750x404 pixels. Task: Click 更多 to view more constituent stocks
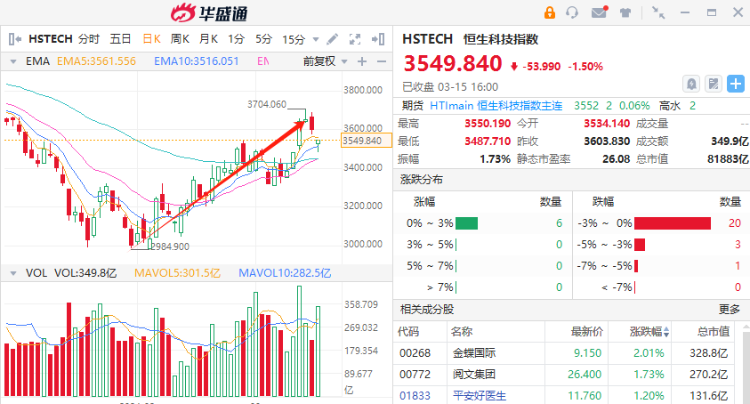coord(729,309)
